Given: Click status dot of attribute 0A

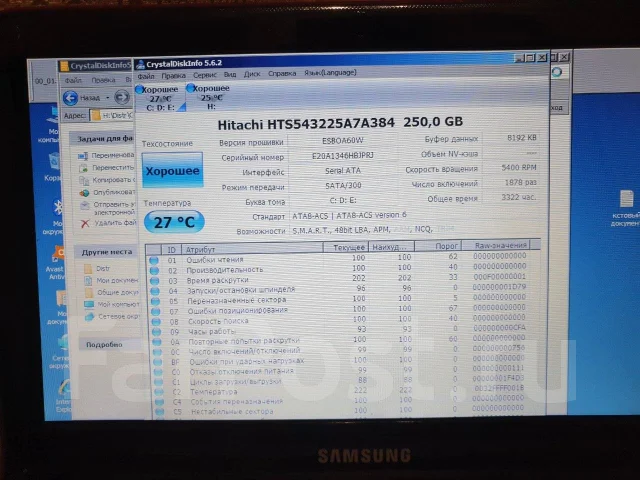Looking at the screenshot, I should click(157, 342).
